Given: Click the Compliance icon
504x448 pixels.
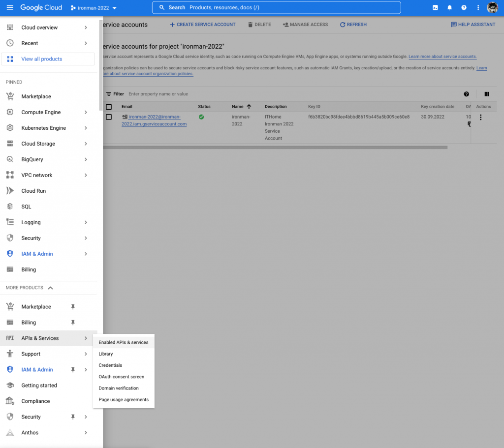Looking at the screenshot, I should tap(10, 401).
